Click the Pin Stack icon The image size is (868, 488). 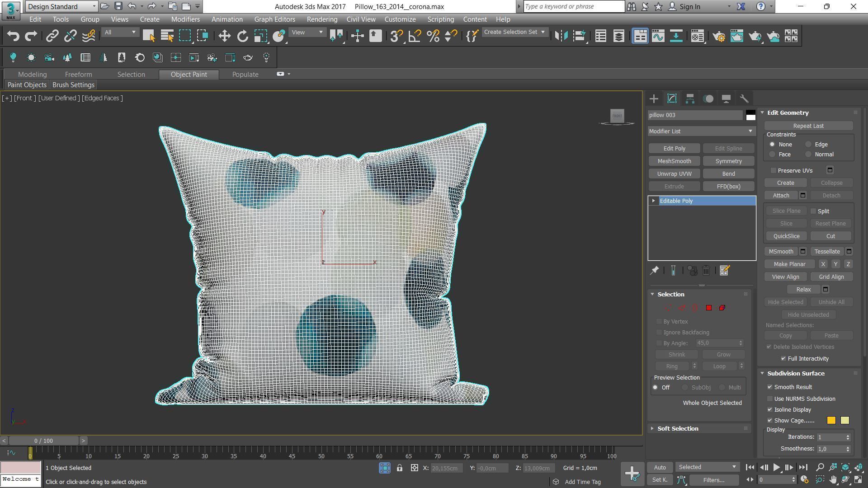point(654,271)
